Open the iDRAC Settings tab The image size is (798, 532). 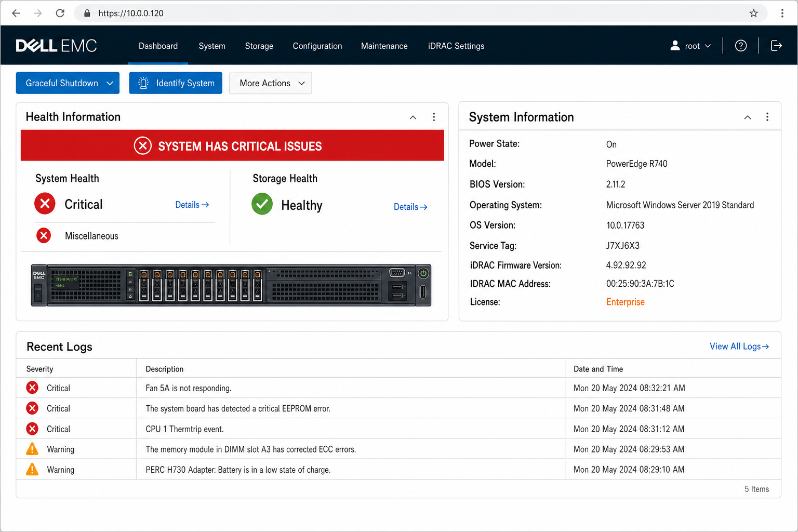pos(456,46)
